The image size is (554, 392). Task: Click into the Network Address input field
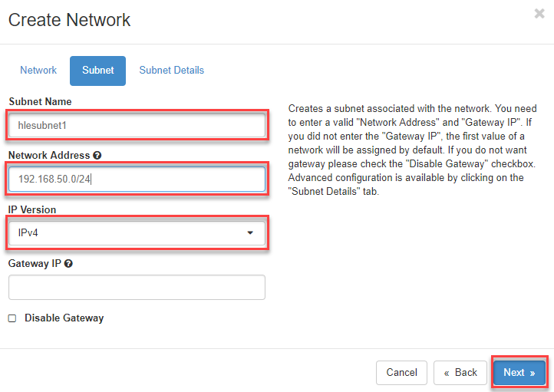point(137,180)
